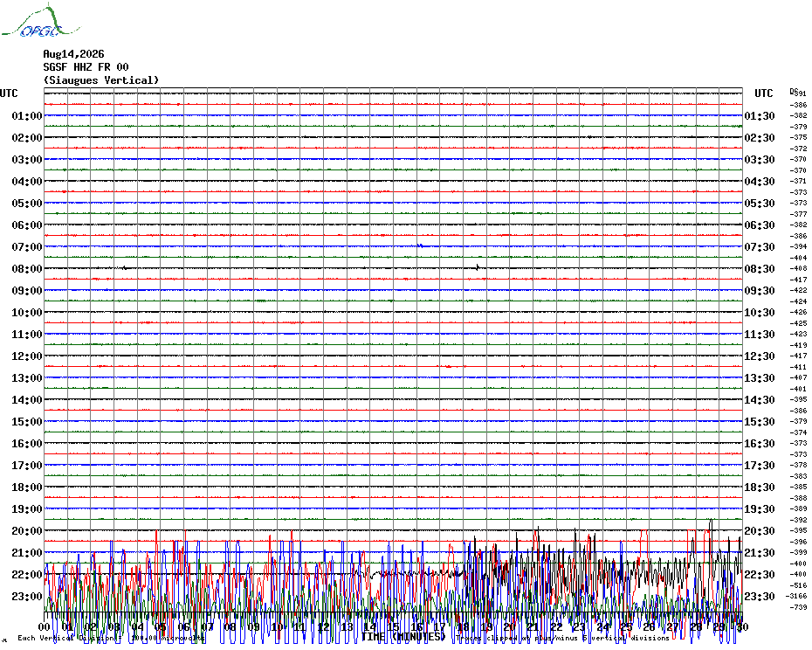
Task: Click the '02:30' right-side time label
Action: (760, 137)
